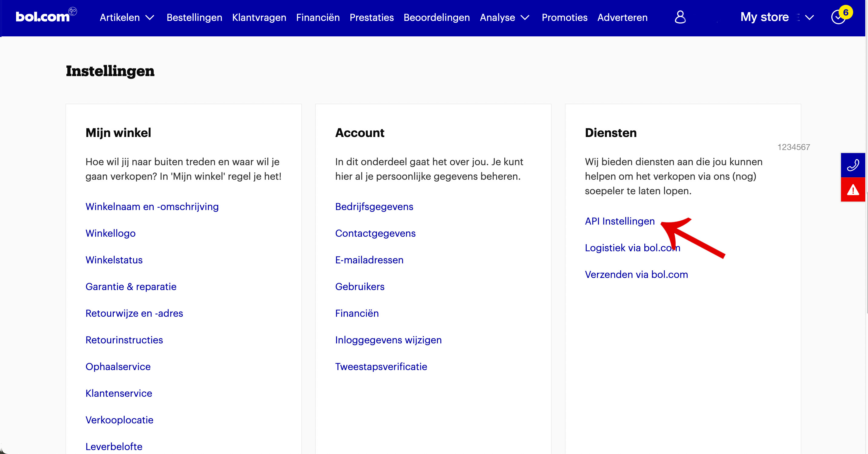
Task: Click the seller number 1234567
Action: (x=793, y=147)
